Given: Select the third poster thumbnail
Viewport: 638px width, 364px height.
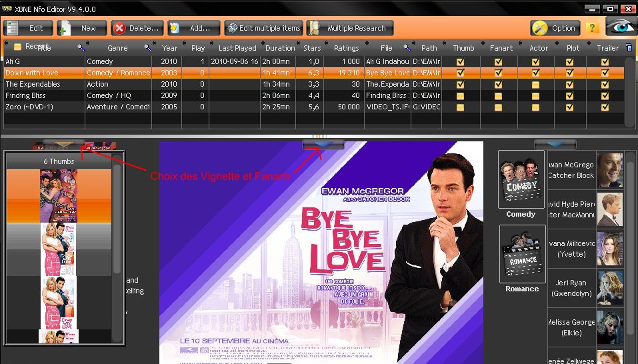Looking at the screenshot, I should (58, 303).
